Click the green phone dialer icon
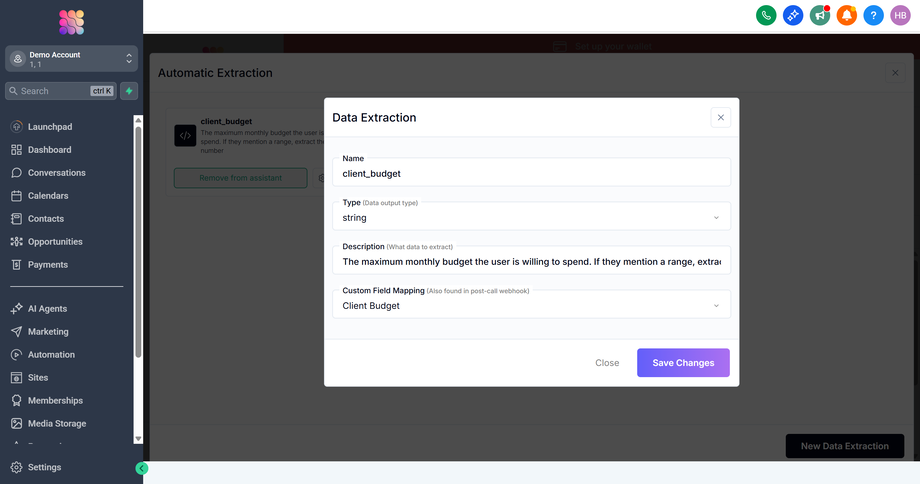The width and height of the screenshot is (920, 484). (766, 15)
